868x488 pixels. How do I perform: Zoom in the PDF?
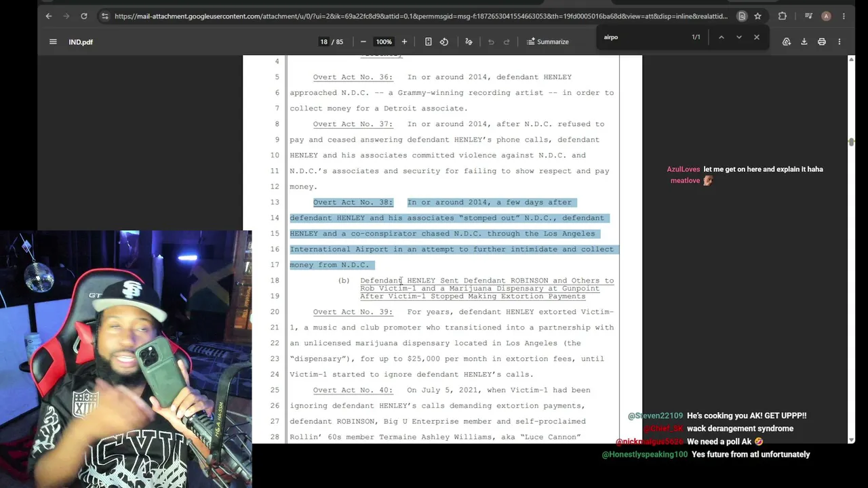pyautogui.click(x=404, y=42)
